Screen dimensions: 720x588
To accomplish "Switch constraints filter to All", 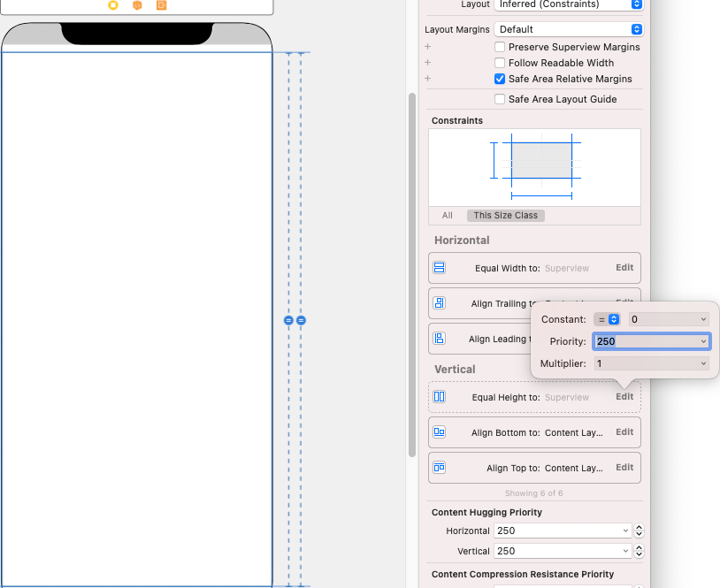I will pyautogui.click(x=448, y=215).
